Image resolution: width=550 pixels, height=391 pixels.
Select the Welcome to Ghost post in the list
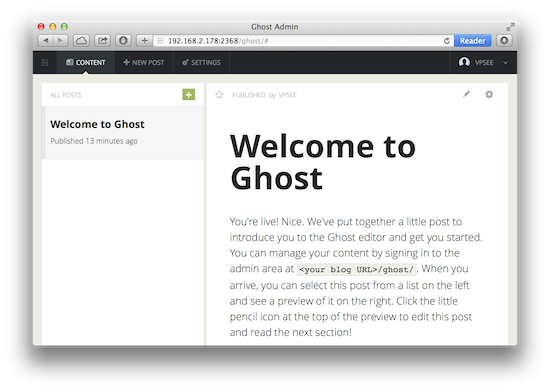[x=123, y=133]
